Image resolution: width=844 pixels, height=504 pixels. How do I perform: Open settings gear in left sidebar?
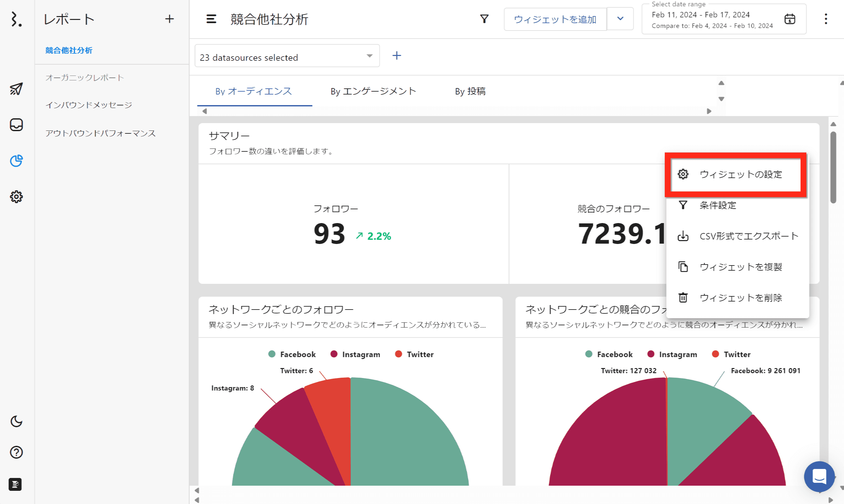tap(16, 197)
